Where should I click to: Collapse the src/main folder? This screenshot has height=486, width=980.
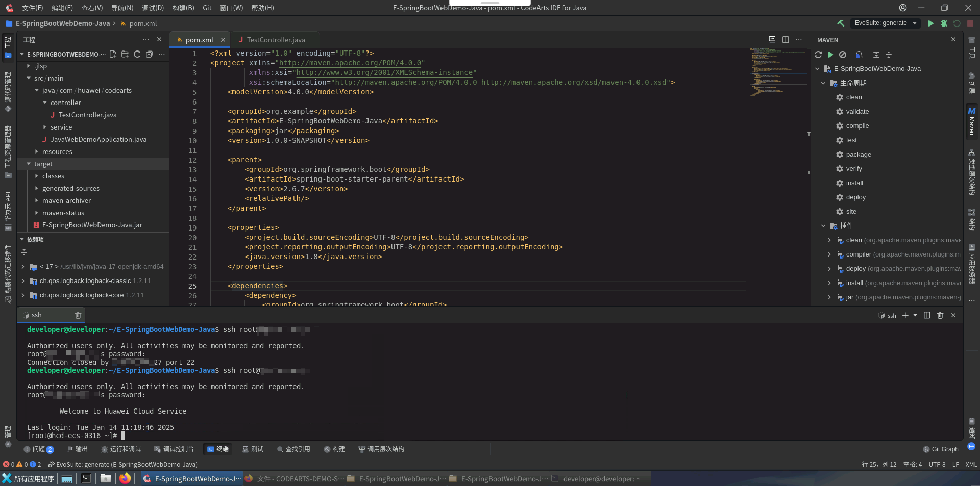click(29, 78)
